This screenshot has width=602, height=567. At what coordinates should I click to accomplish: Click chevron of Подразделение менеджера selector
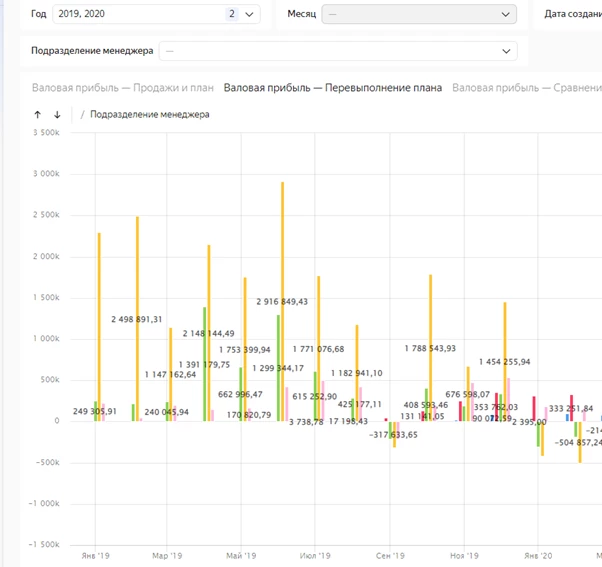point(506,51)
